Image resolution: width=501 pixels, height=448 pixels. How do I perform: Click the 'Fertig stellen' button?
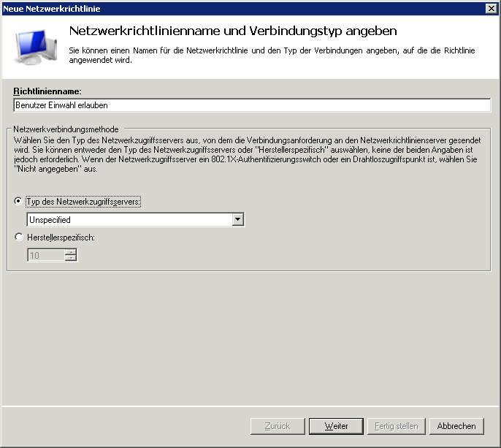[x=396, y=426]
